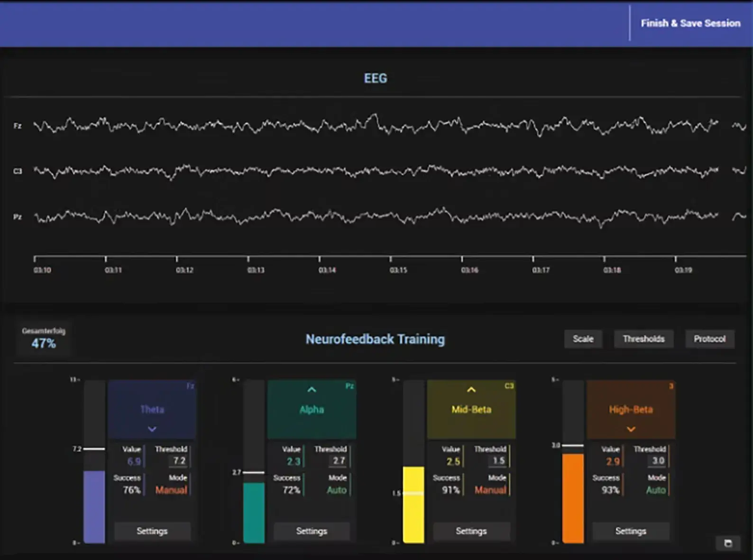This screenshot has height=560, width=753.
Task: Click the 03:15 mark on EEG timeline
Action: coord(391,259)
